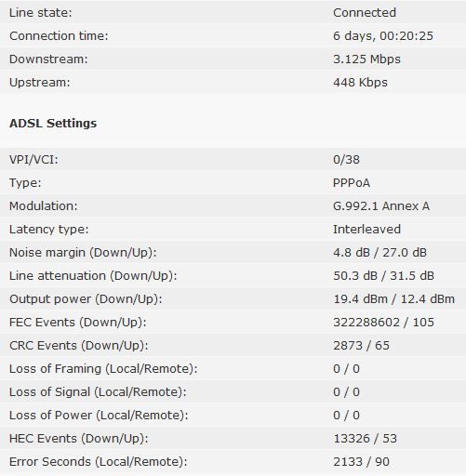Click the Line attenuation values
The height and width of the screenshot is (476, 466).
tap(383, 276)
